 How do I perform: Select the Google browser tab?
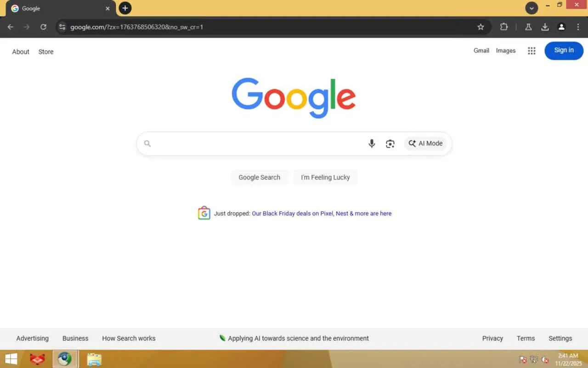[x=60, y=8]
